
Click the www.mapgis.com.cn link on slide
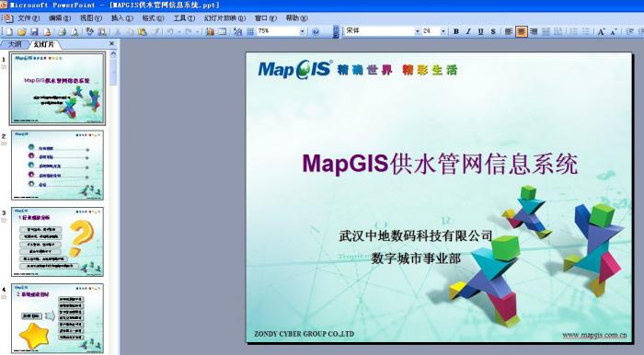[594, 335]
